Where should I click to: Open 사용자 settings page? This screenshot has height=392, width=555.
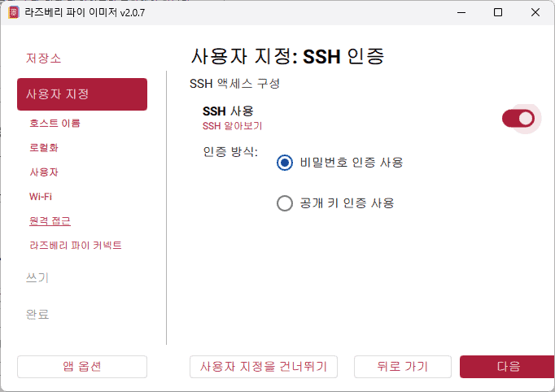point(44,172)
